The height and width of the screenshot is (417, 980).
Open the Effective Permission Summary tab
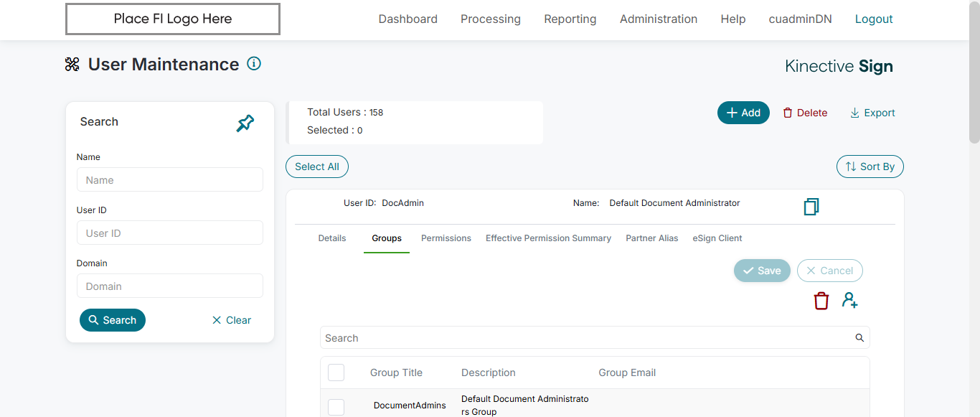point(548,238)
